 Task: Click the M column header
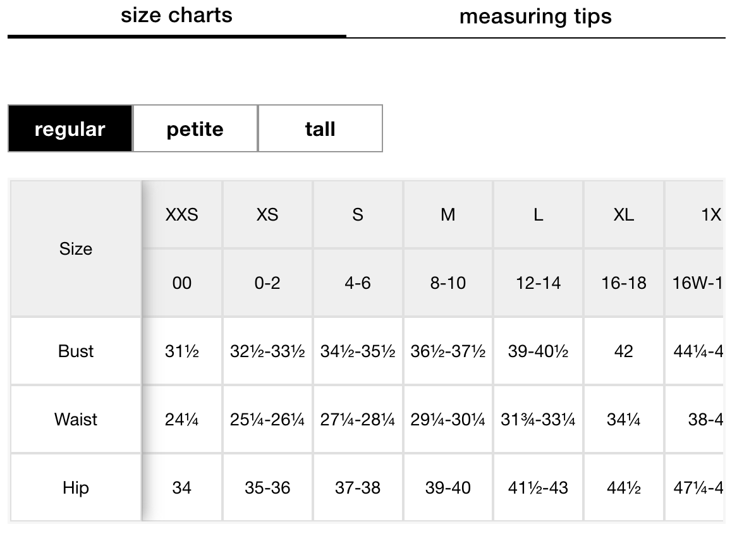448,215
